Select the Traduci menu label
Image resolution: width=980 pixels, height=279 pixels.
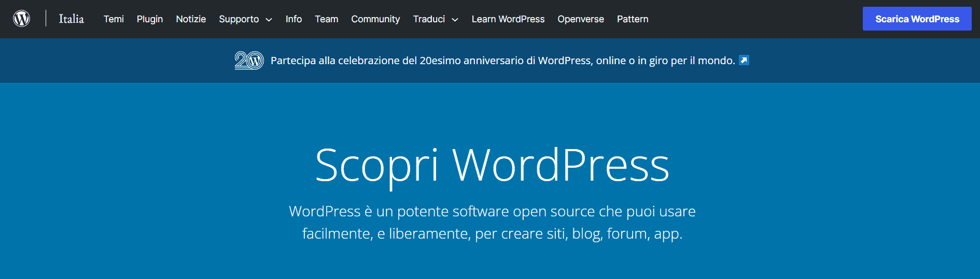[429, 19]
